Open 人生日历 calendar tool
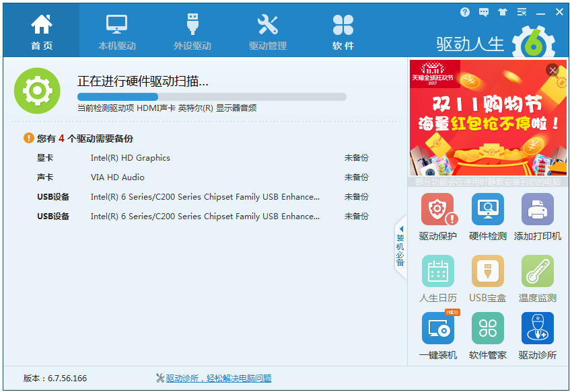This screenshot has height=392, width=572. tap(438, 279)
